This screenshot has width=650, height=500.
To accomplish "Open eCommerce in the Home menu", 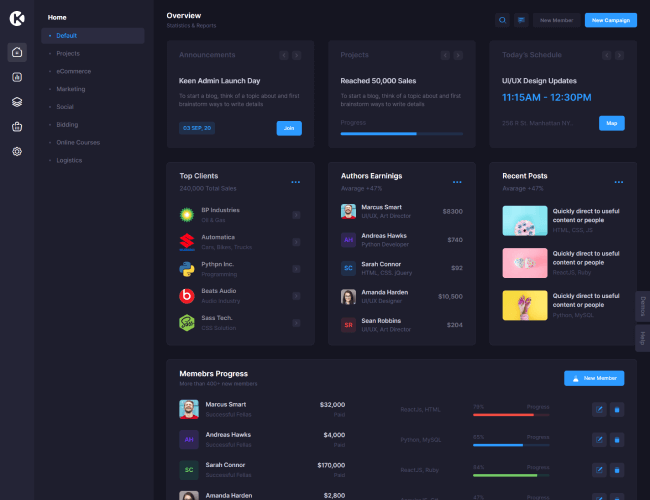I will pos(73,71).
